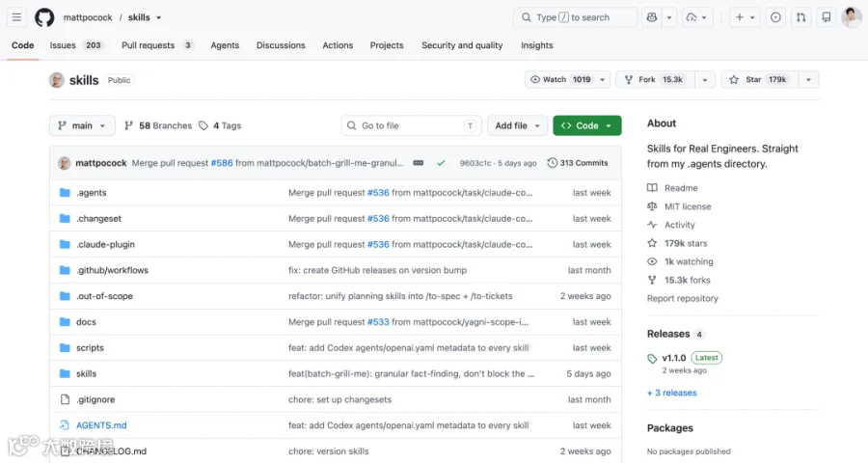Open commit hash 9603c1c

pyautogui.click(x=475, y=163)
